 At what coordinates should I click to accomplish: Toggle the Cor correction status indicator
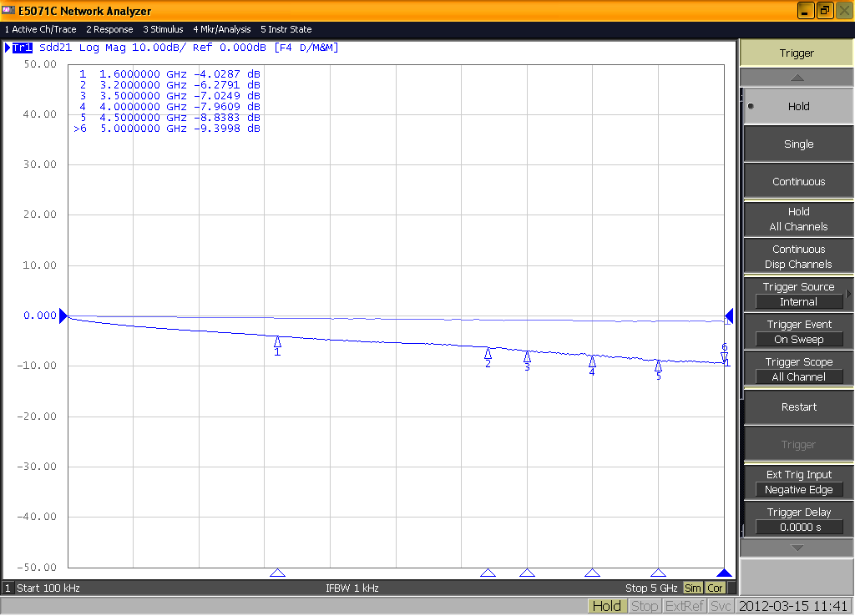[716, 588]
